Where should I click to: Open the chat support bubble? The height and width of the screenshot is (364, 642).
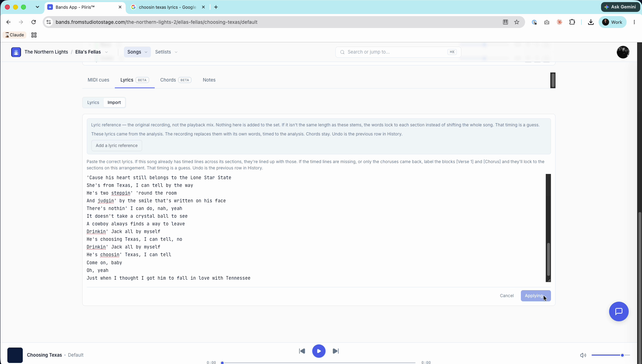[619, 311]
